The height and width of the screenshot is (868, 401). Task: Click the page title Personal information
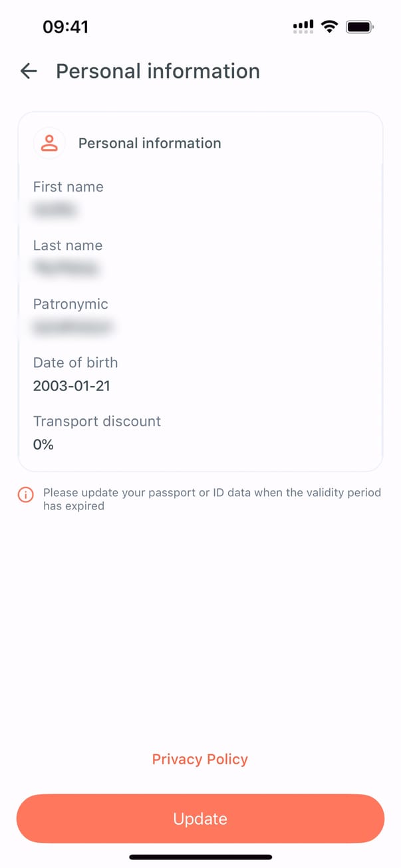click(158, 71)
